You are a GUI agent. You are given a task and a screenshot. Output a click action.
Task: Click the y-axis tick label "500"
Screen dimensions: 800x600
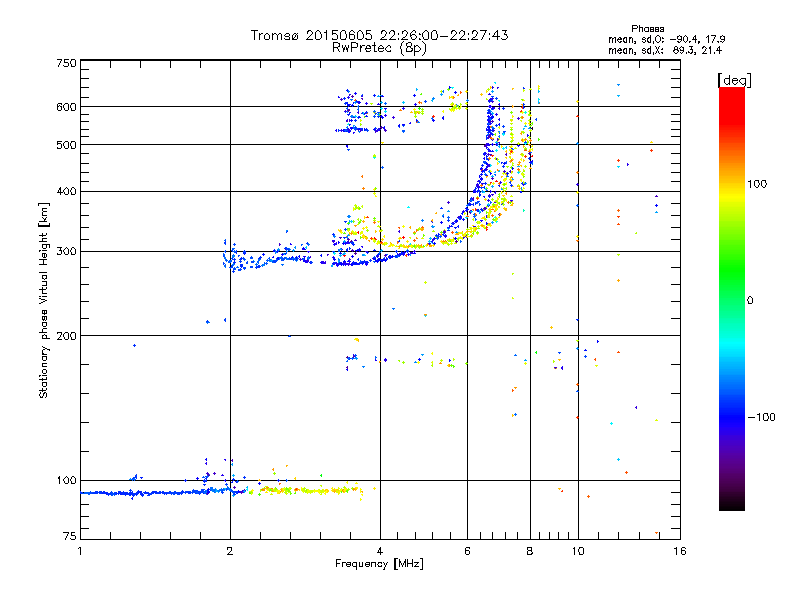tap(66, 145)
